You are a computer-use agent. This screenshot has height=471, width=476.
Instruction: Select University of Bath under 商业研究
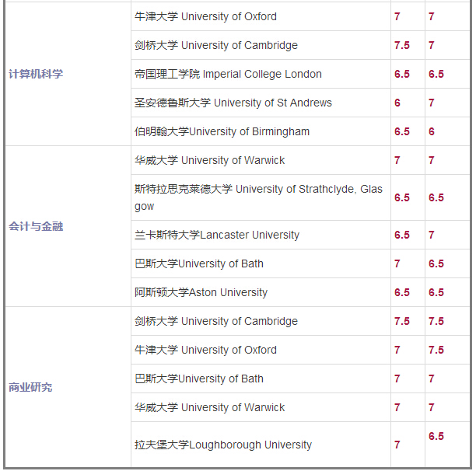coord(199,379)
